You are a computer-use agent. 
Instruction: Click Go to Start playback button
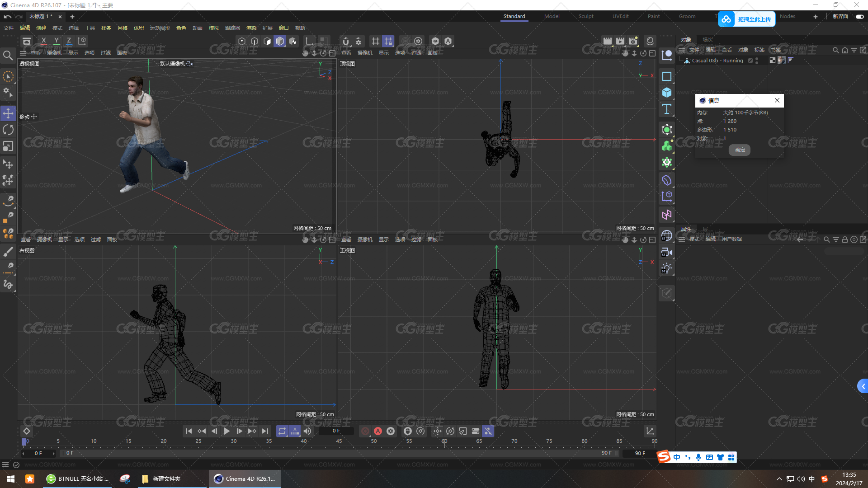(189, 431)
